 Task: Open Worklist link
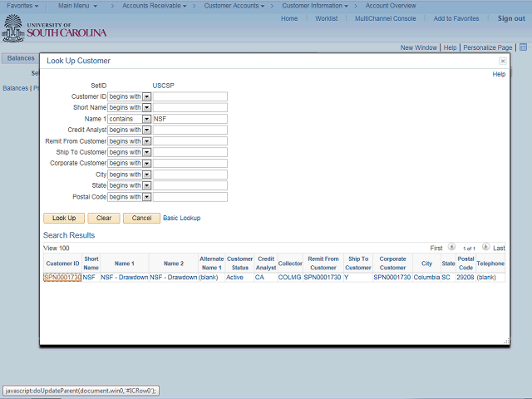pos(327,18)
